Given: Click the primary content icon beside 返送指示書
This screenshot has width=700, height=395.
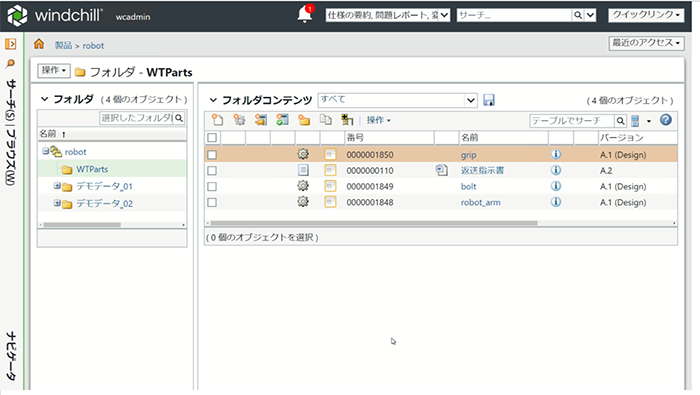Looking at the screenshot, I should tap(442, 170).
